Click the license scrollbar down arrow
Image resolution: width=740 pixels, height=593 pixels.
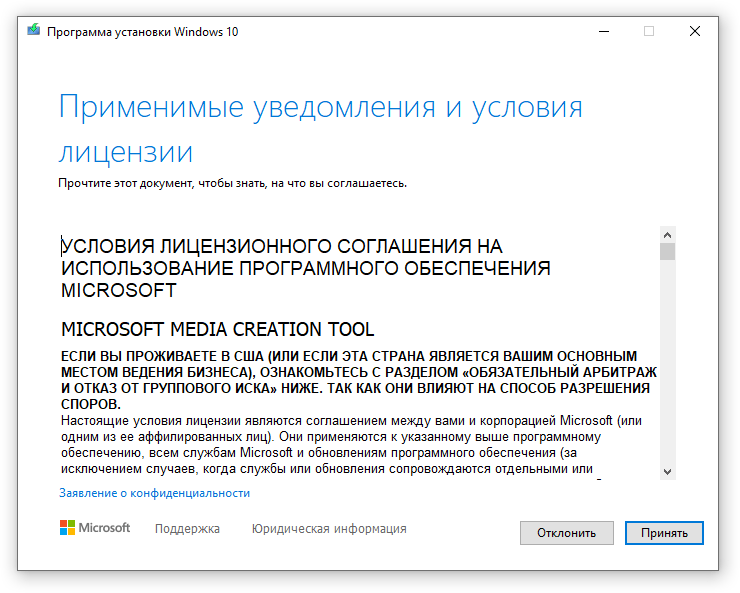coord(667,472)
